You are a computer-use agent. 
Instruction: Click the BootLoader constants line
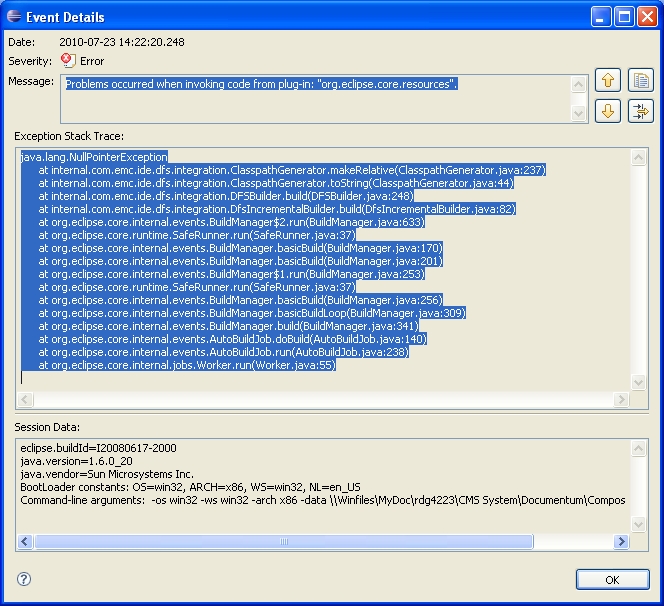point(191,487)
